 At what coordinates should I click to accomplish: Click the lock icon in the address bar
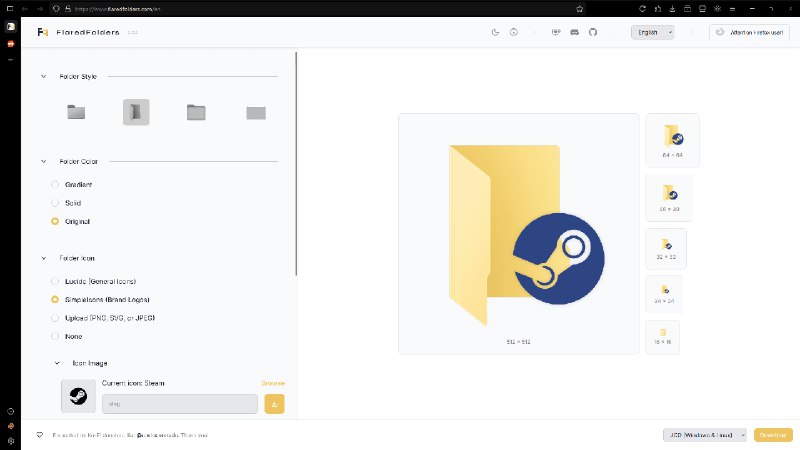67,9
